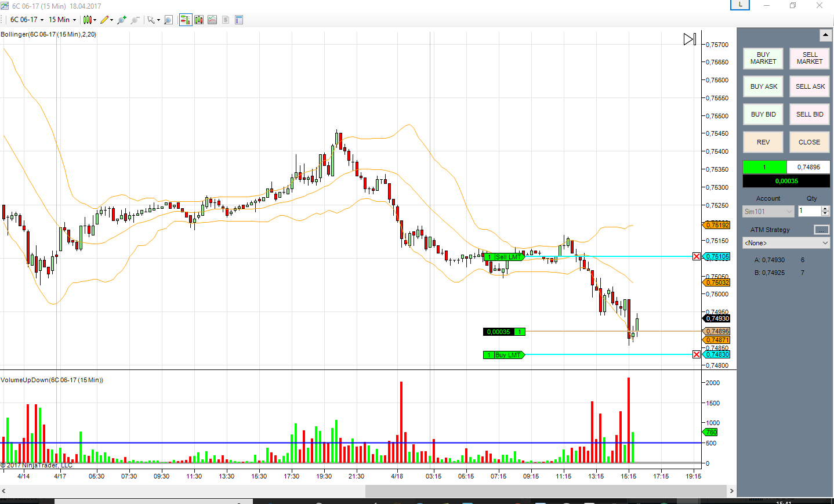Click the ask price A: 0,74930
Image resolution: width=834 pixels, height=504 pixels.
point(770,260)
